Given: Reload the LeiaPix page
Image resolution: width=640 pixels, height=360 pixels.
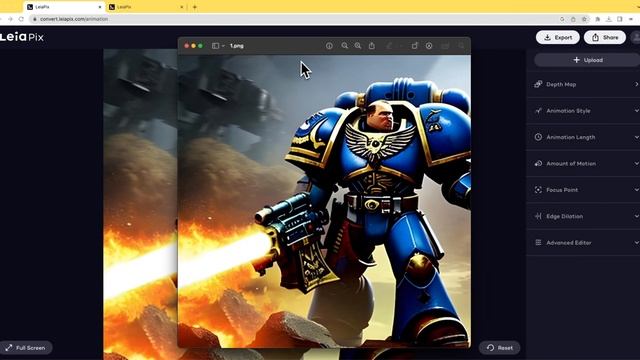Looking at the screenshot, I should point(21,19).
